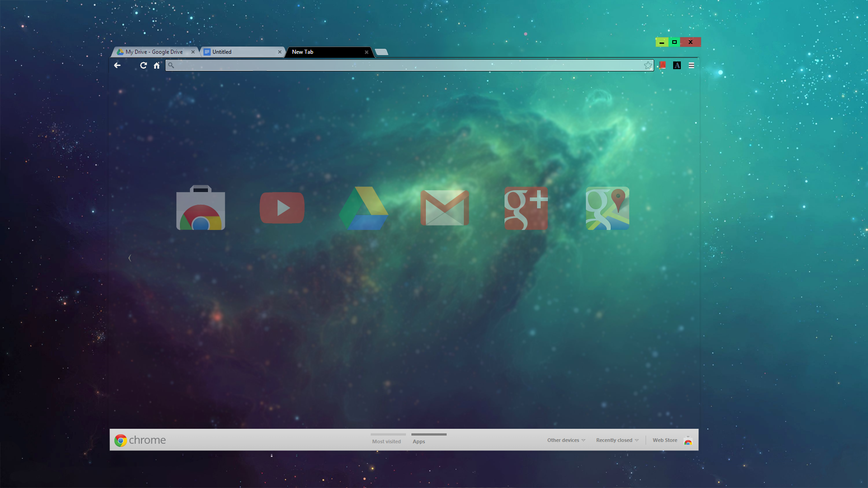Close the Chrome window

[690, 42]
